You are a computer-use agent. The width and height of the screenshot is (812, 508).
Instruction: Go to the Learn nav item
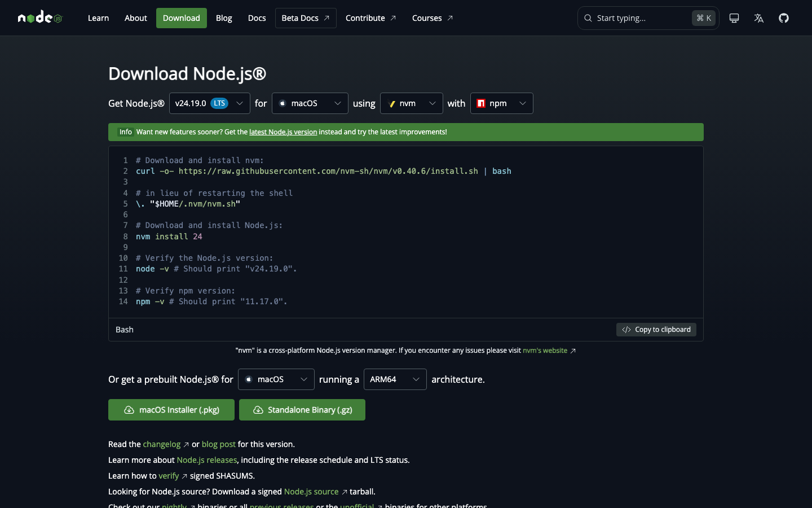coord(98,18)
